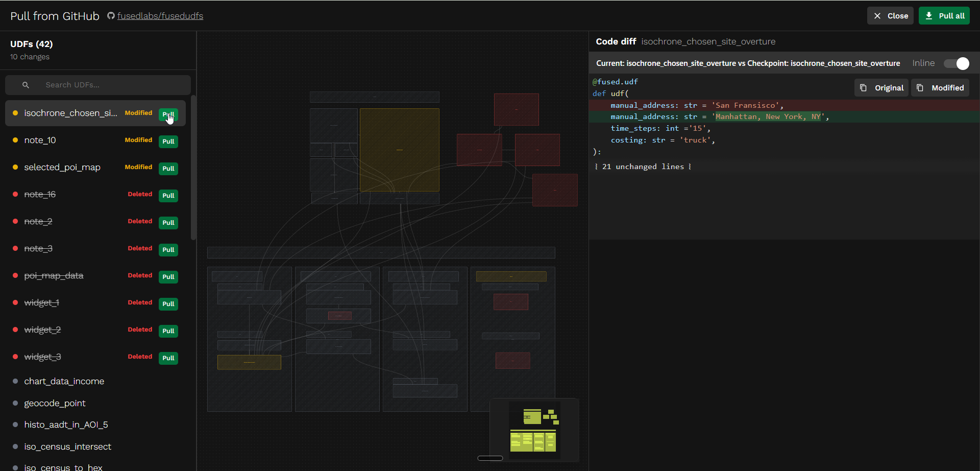Copy the Original code version
Viewport: 980px width, 471px height.
pos(881,88)
